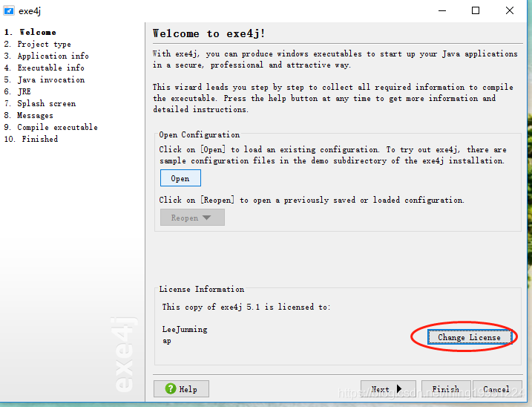Select step 7 Splash screen
The height and width of the screenshot is (407, 532).
[40, 104]
